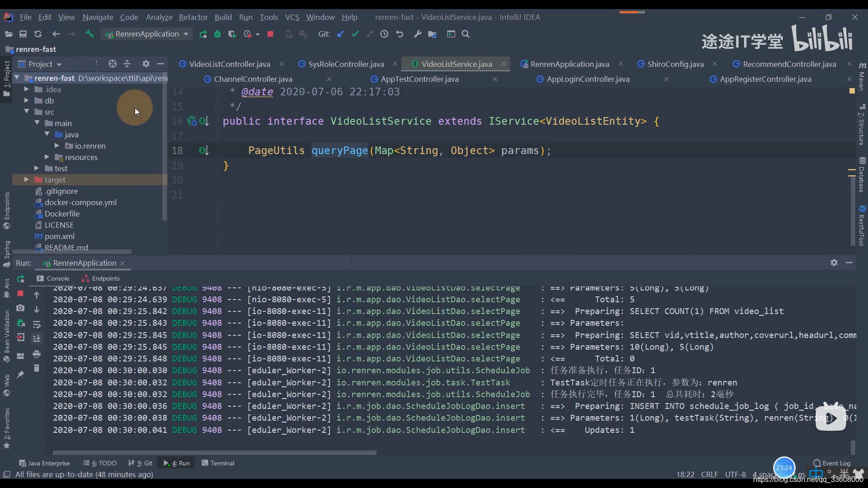Click the Open folder toolbar icon
The width and height of the screenshot is (868, 488).
click(x=9, y=34)
